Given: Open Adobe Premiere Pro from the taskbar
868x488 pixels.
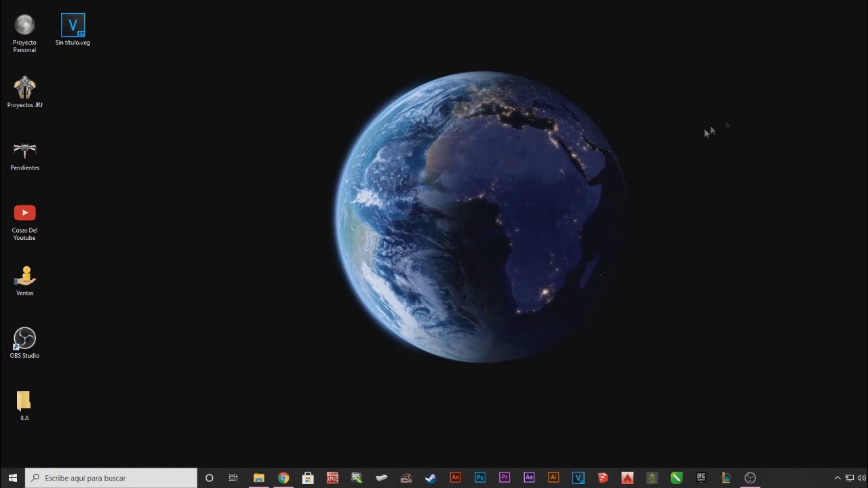Looking at the screenshot, I should coord(505,478).
